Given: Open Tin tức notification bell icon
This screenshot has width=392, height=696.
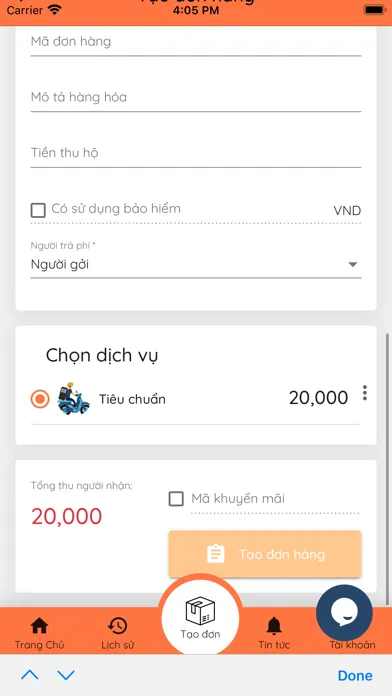Looking at the screenshot, I should coord(274,626).
